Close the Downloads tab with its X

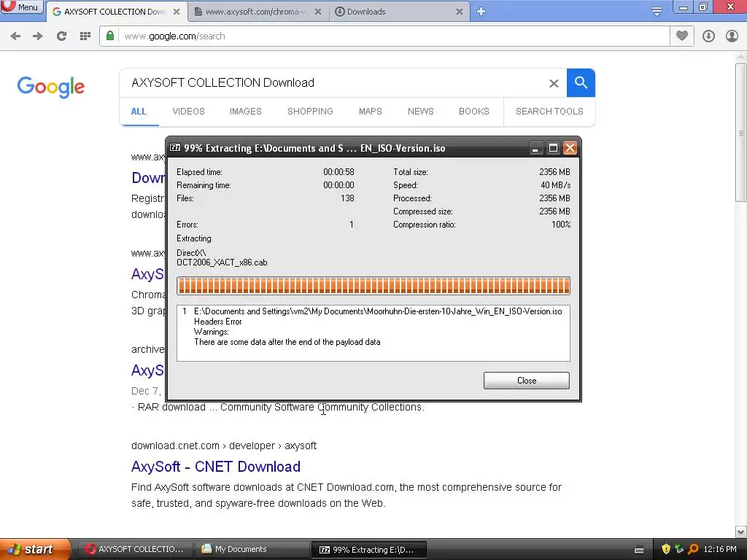tap(460, 12)
